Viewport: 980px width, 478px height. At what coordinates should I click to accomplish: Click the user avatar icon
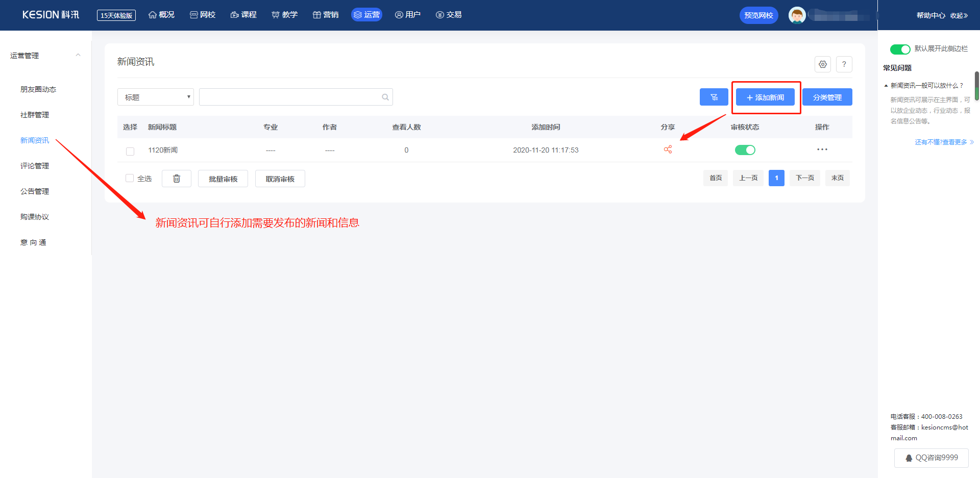[x=797, y=15]
